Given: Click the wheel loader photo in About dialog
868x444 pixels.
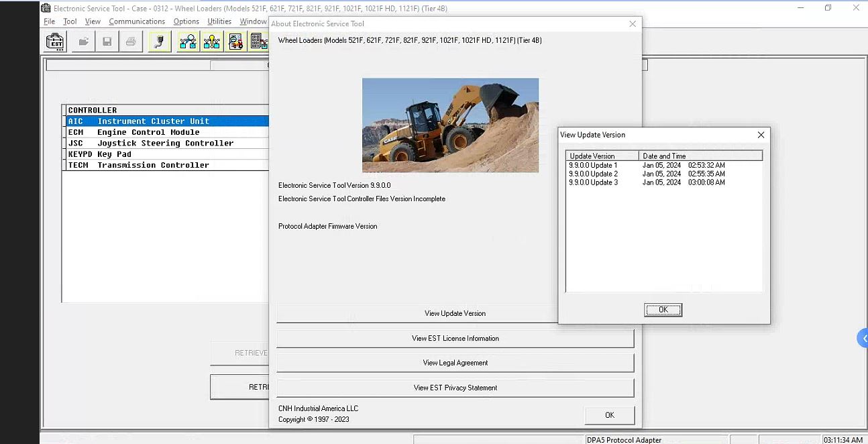Looking at the screenshot, I should click(x=450, y=125).
